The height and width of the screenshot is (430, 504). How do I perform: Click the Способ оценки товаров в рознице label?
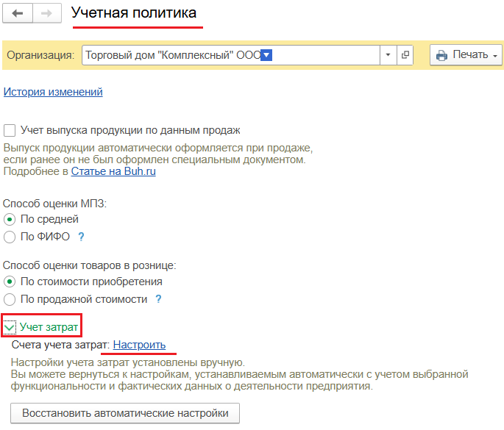[x=89, y=265]
